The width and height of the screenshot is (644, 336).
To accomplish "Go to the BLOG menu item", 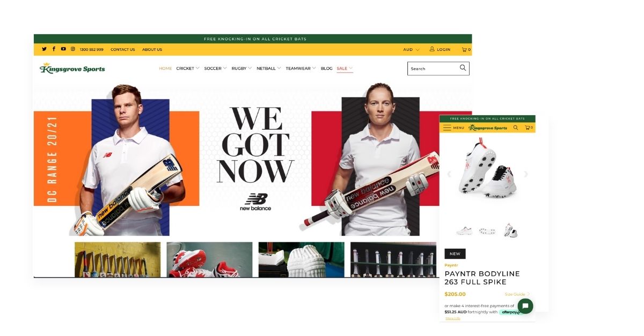I will click(326, 69).
